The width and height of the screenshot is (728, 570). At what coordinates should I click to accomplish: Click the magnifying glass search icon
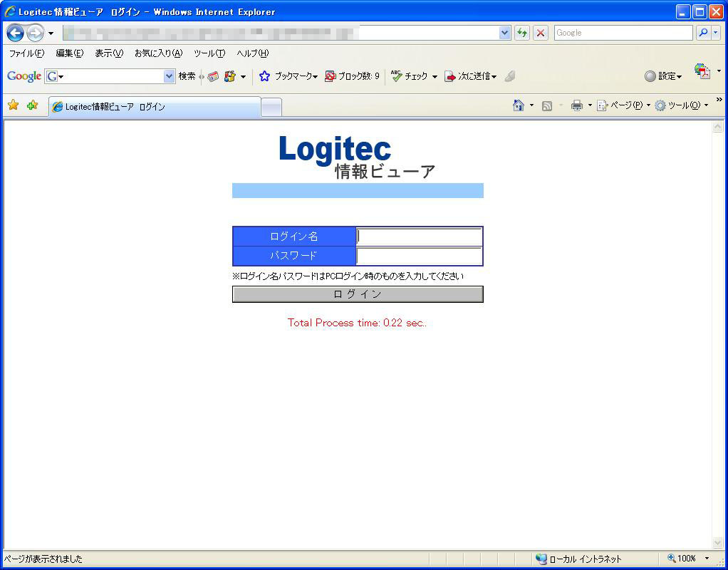[703, 33]
